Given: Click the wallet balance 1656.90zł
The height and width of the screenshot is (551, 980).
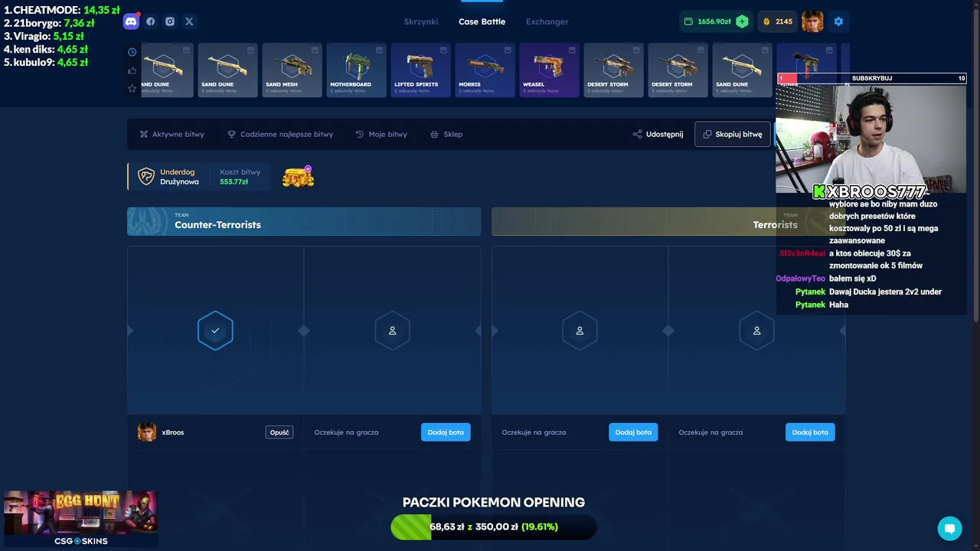Looking at the screenshot, I should click(x=707, y=21).
